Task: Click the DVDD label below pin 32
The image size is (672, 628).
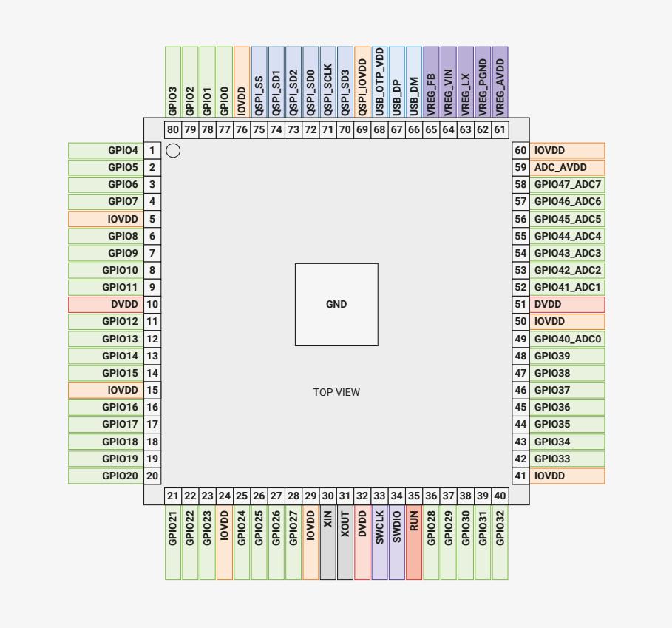Action: tap(362, 542)
